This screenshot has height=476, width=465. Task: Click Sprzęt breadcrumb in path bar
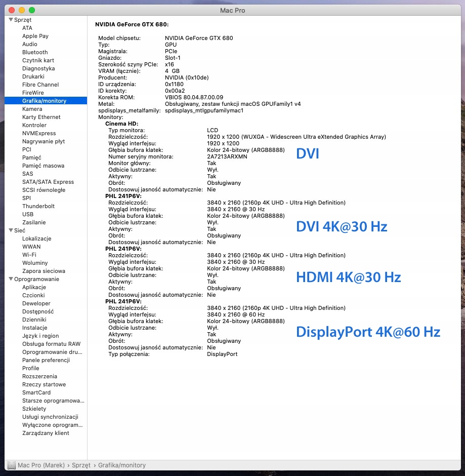(81, 465)
